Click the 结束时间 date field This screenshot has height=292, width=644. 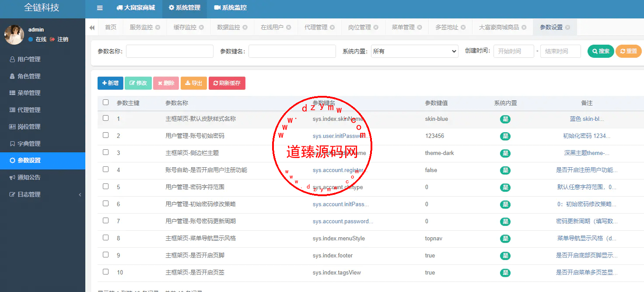coord(560,51)
